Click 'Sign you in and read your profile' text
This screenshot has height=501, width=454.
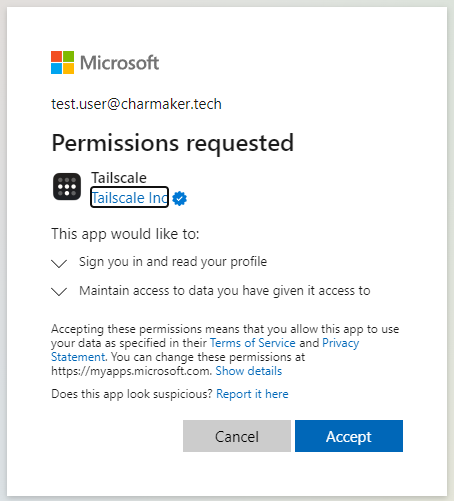pos(173,262)
